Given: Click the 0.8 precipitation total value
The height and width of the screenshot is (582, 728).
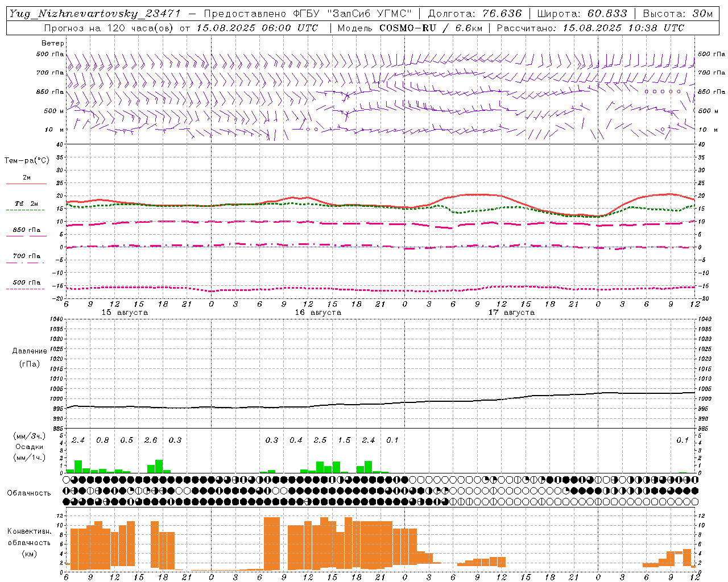Looking at the screenshot, I should tap(102, 440).
